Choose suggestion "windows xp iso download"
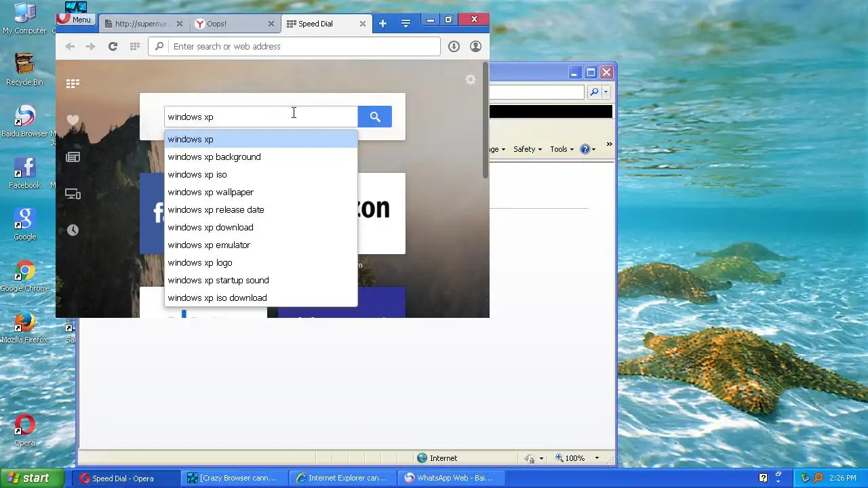 [260, 298]
